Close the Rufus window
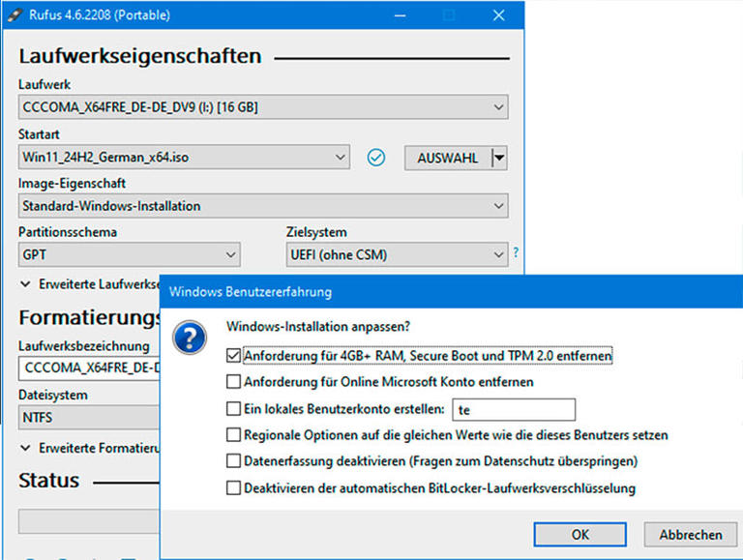The height and width of the screenshot is (560, 743). click(x=497, y=15)
